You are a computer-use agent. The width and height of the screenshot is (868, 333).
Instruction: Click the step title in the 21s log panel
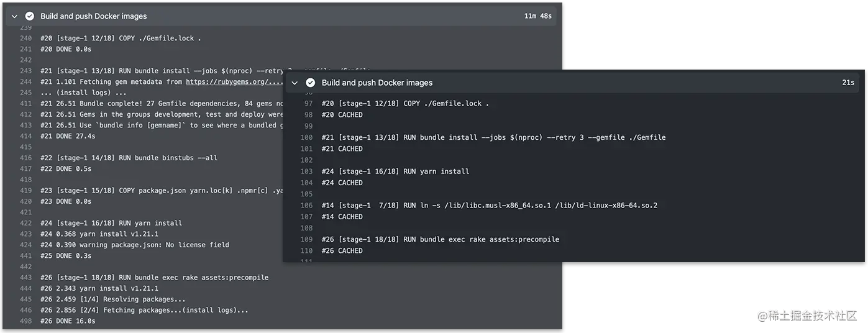[377, 83]
